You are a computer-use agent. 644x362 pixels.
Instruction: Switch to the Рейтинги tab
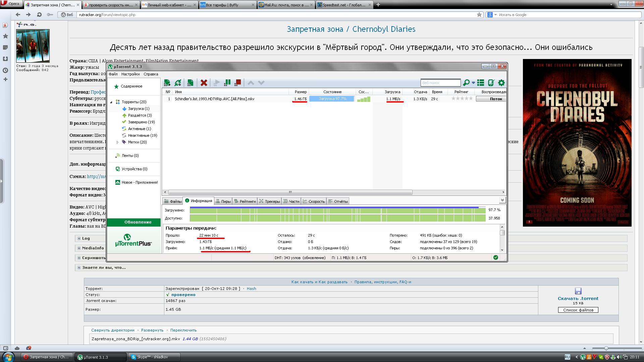tap(245, 201)
